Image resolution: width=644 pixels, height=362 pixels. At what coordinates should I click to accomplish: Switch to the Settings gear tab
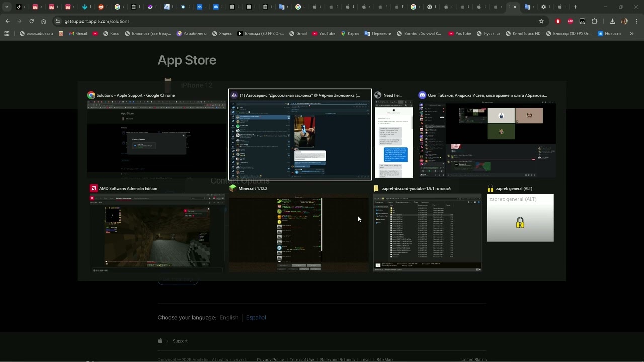(x=543, y=7)
